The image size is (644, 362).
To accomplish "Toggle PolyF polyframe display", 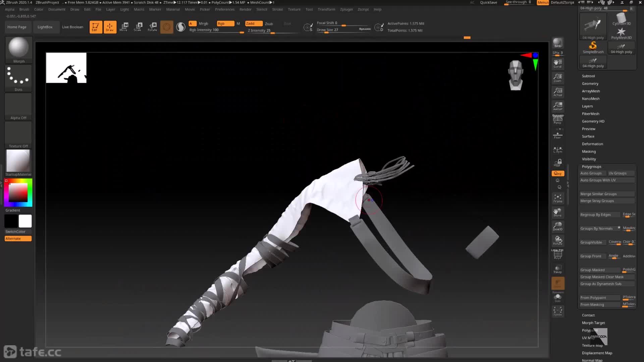I will pos(558,255).
